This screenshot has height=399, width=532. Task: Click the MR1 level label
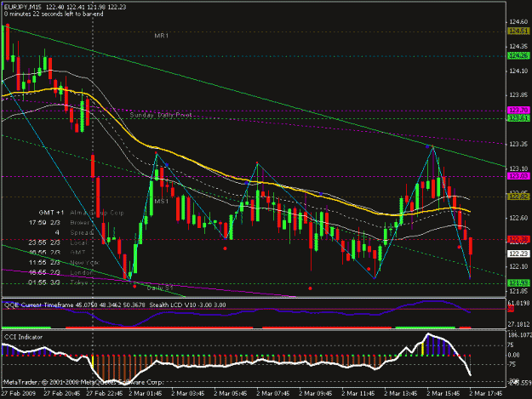pos(162,36)
